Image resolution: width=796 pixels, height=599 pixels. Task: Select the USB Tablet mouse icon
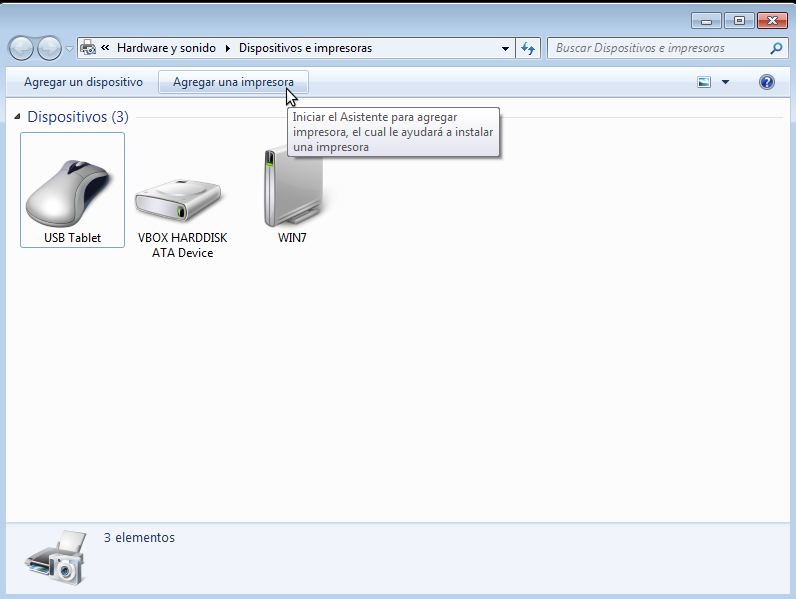[69, 192]
